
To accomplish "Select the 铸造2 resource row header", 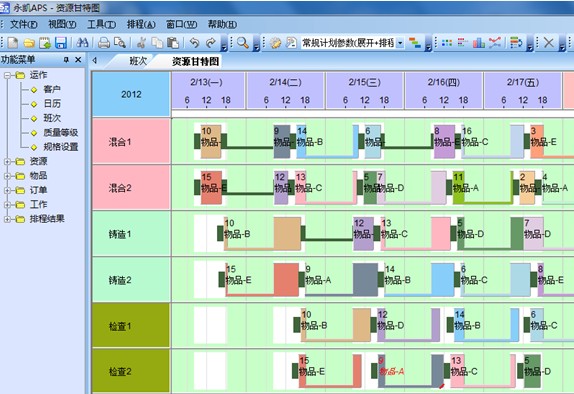I will pos(131,280).
